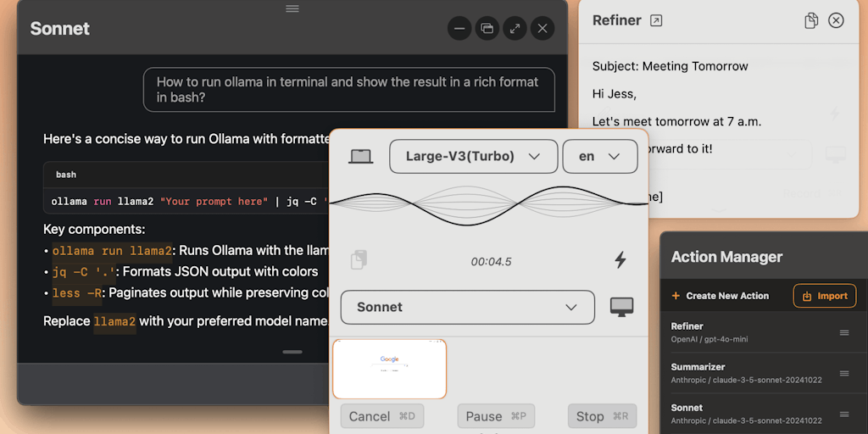Click the monitor screen capture icon
The width and height of the screenshot is (868, 434).
tap(621, 307)
